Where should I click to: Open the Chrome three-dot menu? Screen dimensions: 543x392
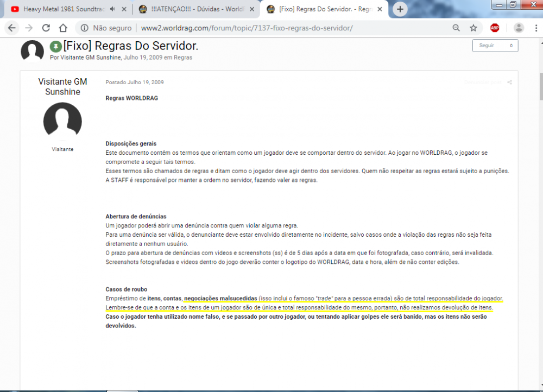[536, 28]
